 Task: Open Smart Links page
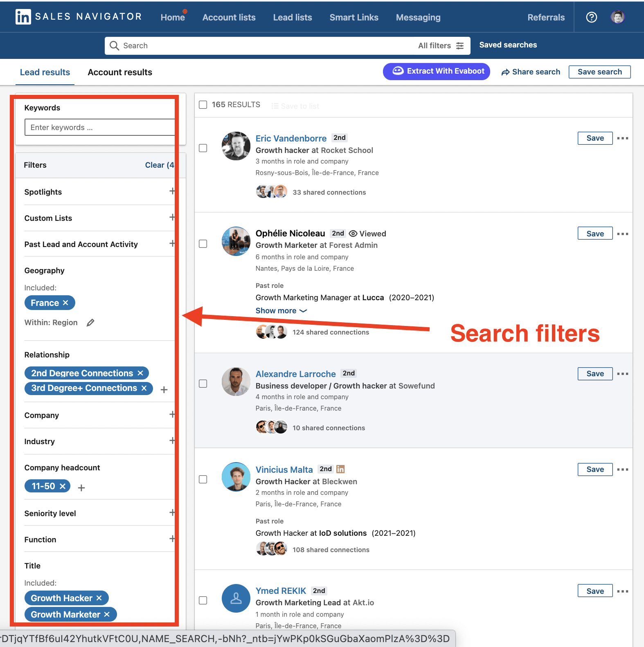[354, 17]
